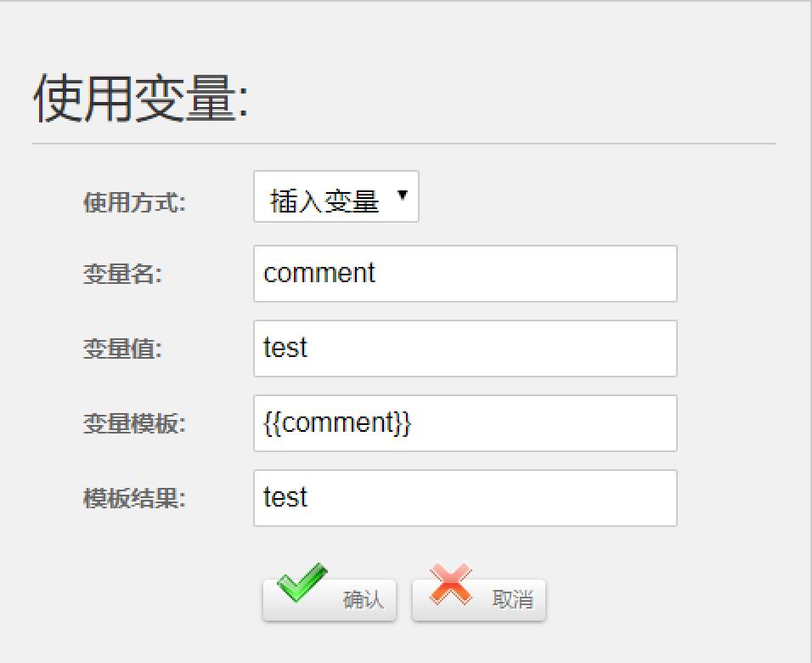The height and width of the screenshot is (663, 812).
Task: Click the red X cancel icon
Action: click(x=450, y=584)
